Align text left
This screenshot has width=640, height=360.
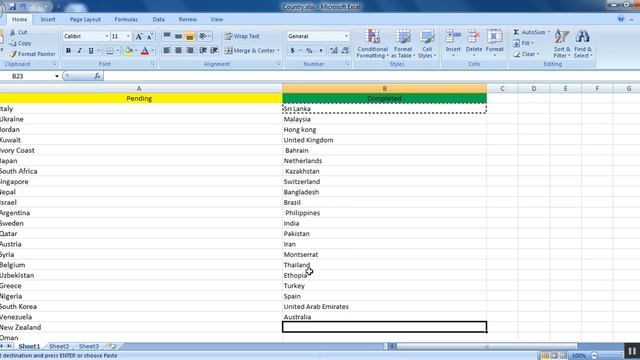[167, 50]
